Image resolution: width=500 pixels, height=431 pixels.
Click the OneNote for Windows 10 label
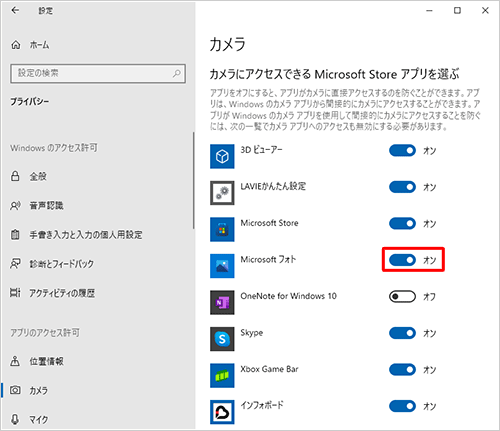click(288, 296)
